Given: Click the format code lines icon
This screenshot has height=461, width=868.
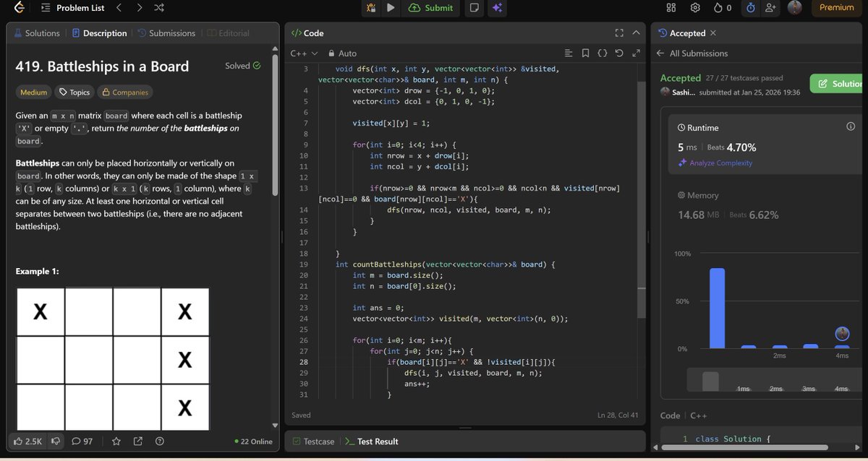Looking at the screenshot, I should click(569, 53).
